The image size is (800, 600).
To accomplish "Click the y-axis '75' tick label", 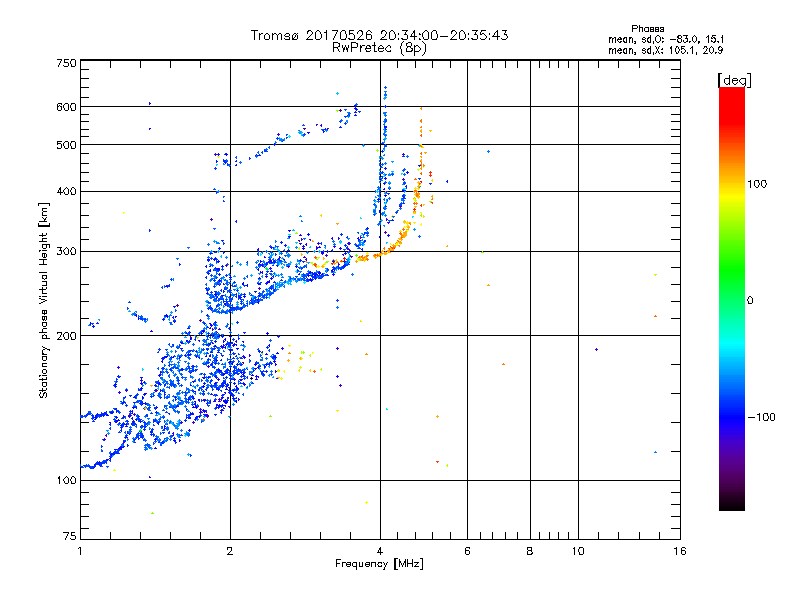I will coord(70,536).
